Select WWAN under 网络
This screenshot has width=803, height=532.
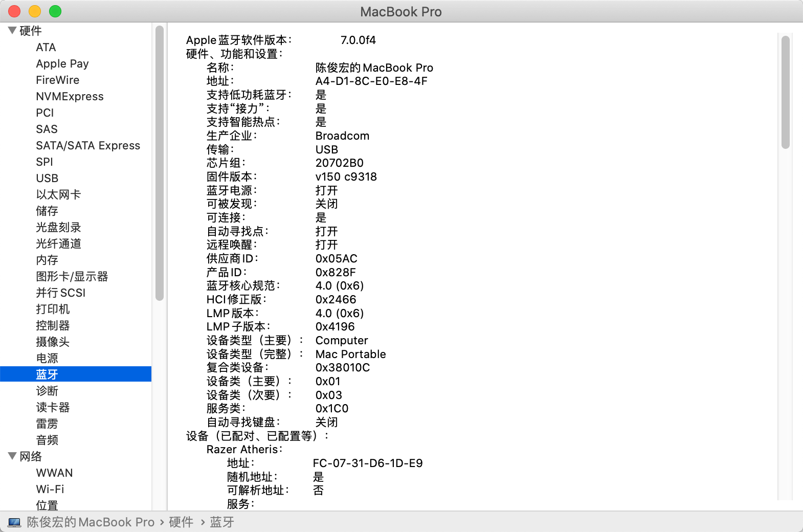(x=54, y=473)
